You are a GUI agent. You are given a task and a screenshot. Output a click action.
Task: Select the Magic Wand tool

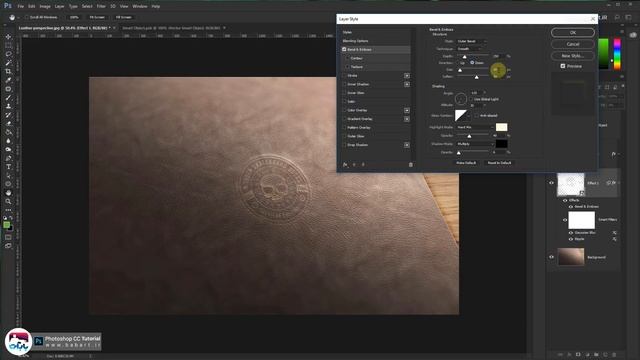click(8, 63)
